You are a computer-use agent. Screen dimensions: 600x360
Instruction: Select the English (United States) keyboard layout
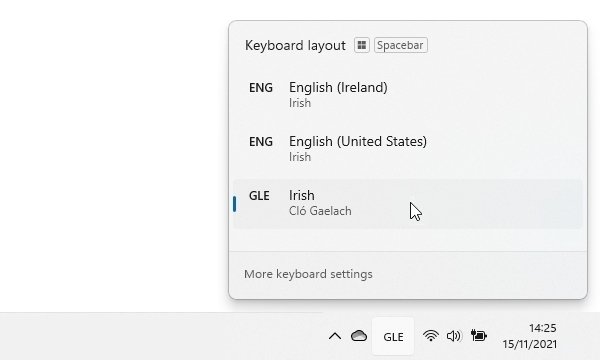(408, 149)
